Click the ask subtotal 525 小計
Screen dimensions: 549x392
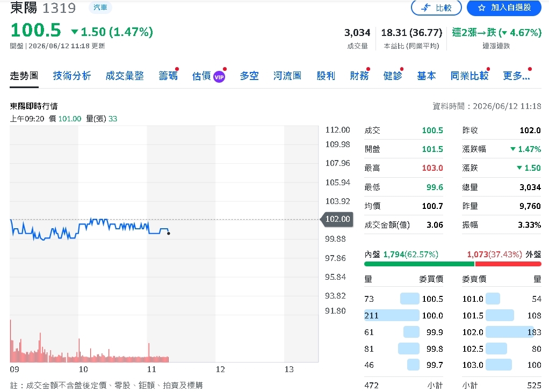[502, 386]
